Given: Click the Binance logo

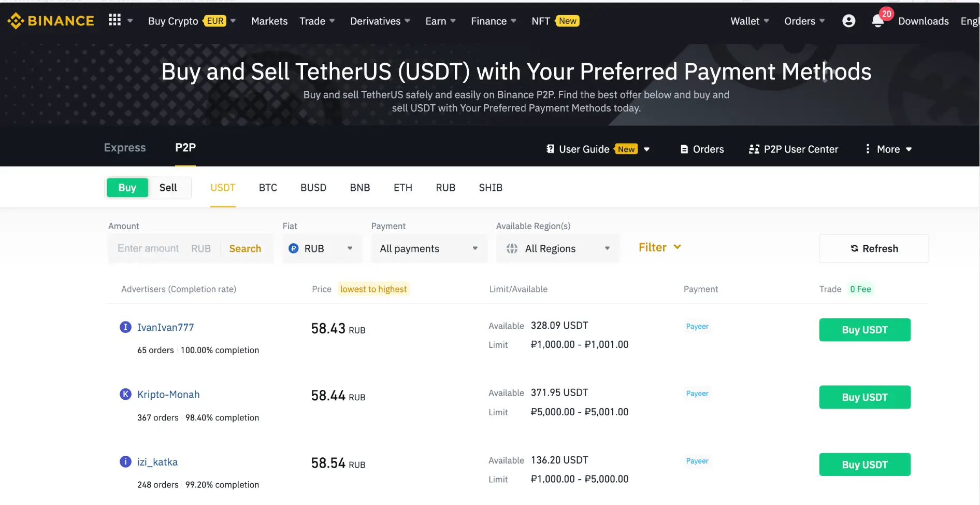Looking at the screenshot, I should [51, 21].
